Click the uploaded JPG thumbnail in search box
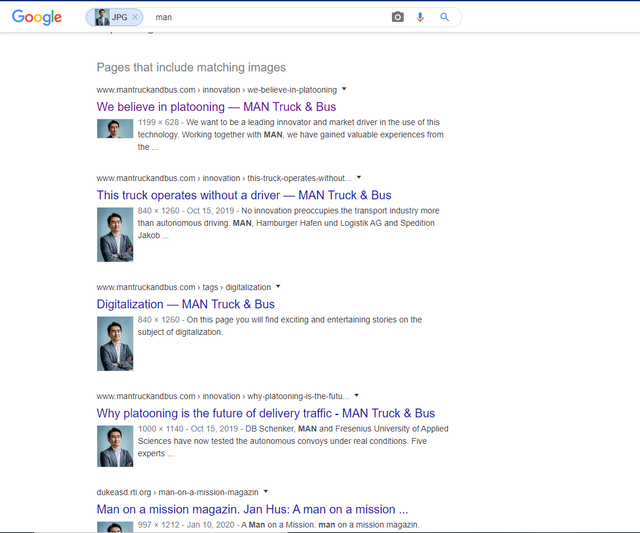Image resolution: width=640 pixels, height=533 pixels. [x=102, y=17]
